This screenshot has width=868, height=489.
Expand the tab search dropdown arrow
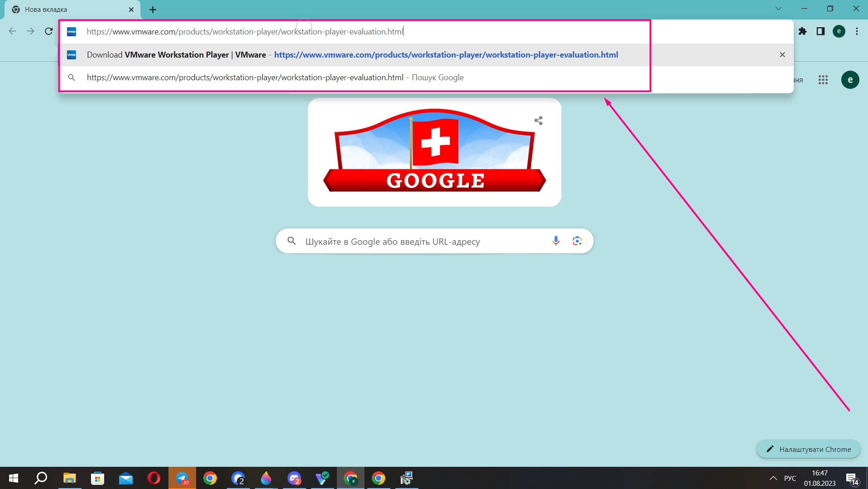pos(778,9)
